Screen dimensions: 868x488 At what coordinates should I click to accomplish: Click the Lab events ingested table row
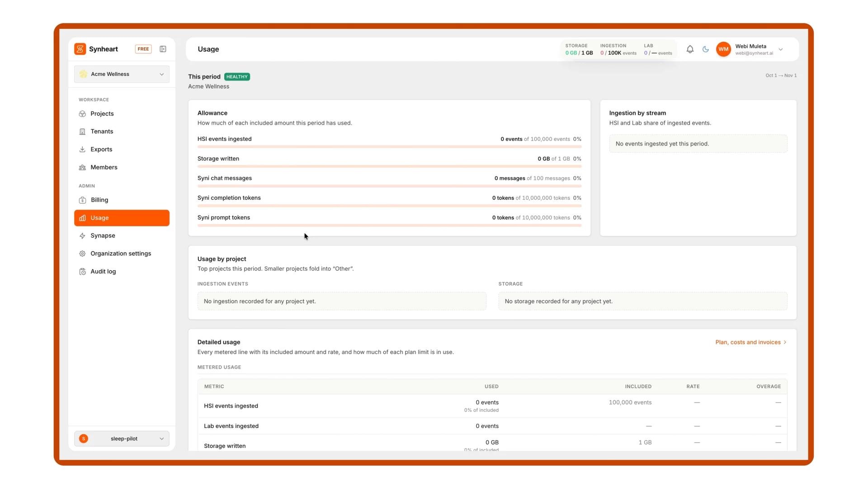(x=492, y=426)
